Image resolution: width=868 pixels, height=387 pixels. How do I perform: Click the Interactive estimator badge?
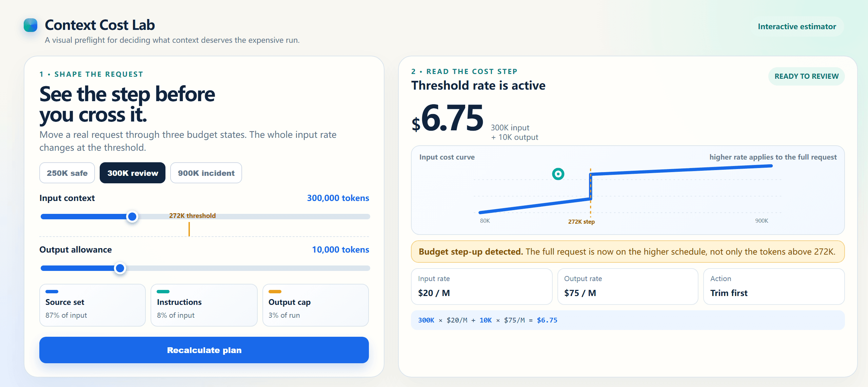(x=797, y=26)
